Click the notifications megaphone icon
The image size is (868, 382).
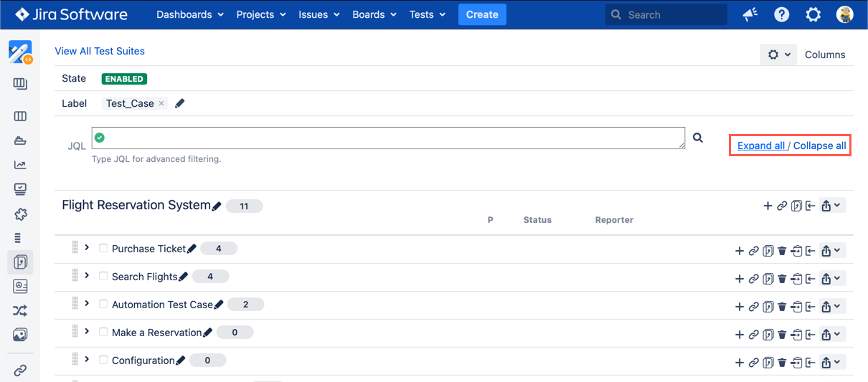point(750,14)
